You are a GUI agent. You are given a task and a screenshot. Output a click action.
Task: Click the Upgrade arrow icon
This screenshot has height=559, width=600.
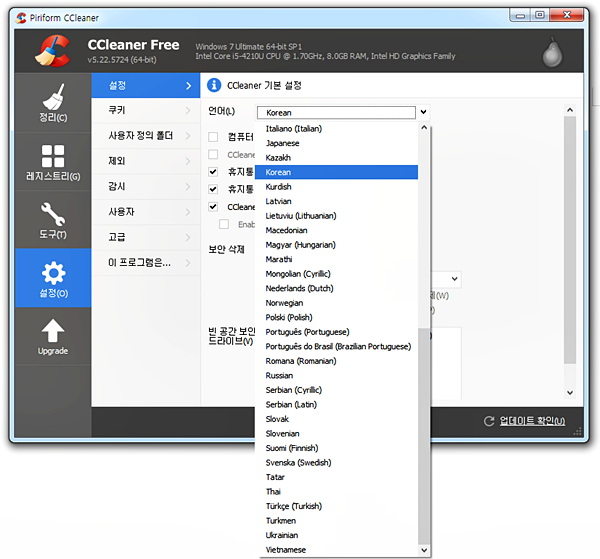point(53,331)
